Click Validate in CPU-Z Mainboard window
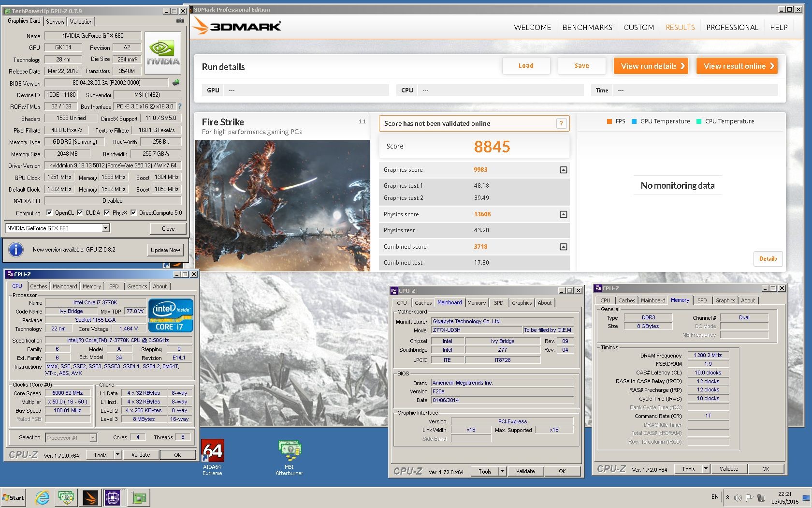 pos(525,471)
